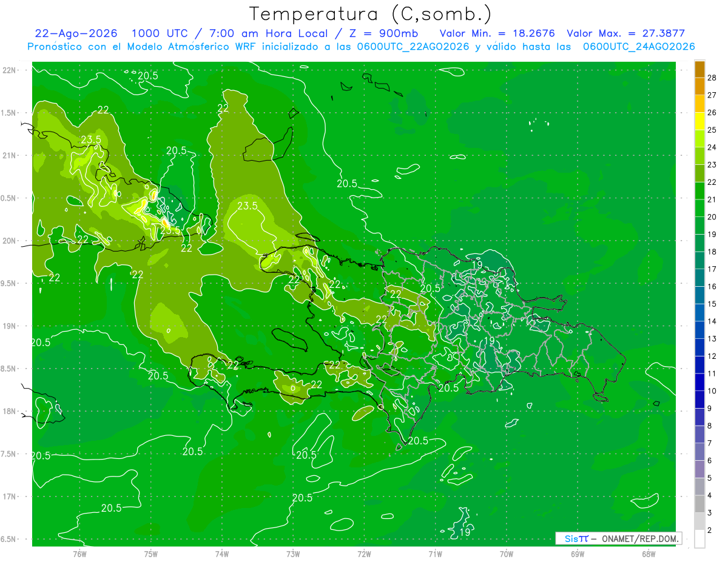This screenshot has width=728, height=562.
Task: Select the '0600UTC_24AGO2026' valid-until timestamp
Action: pos(639,47)
